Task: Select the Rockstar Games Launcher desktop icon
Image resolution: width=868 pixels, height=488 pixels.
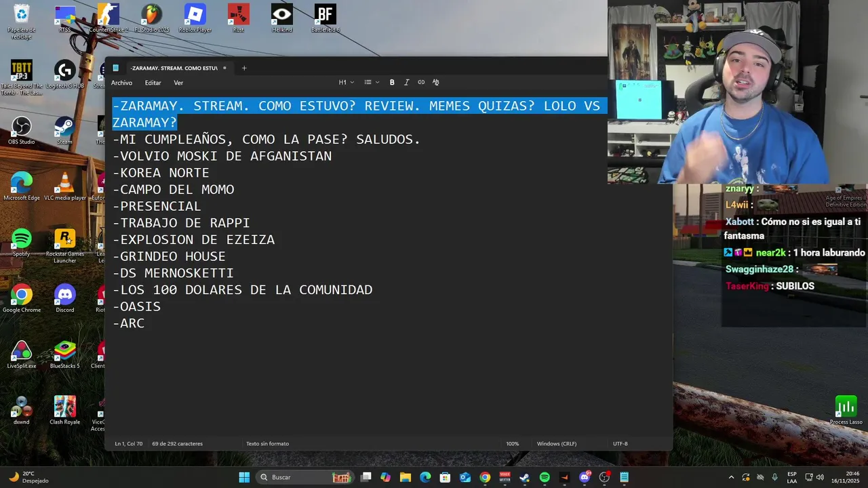Action: [65, 246]
